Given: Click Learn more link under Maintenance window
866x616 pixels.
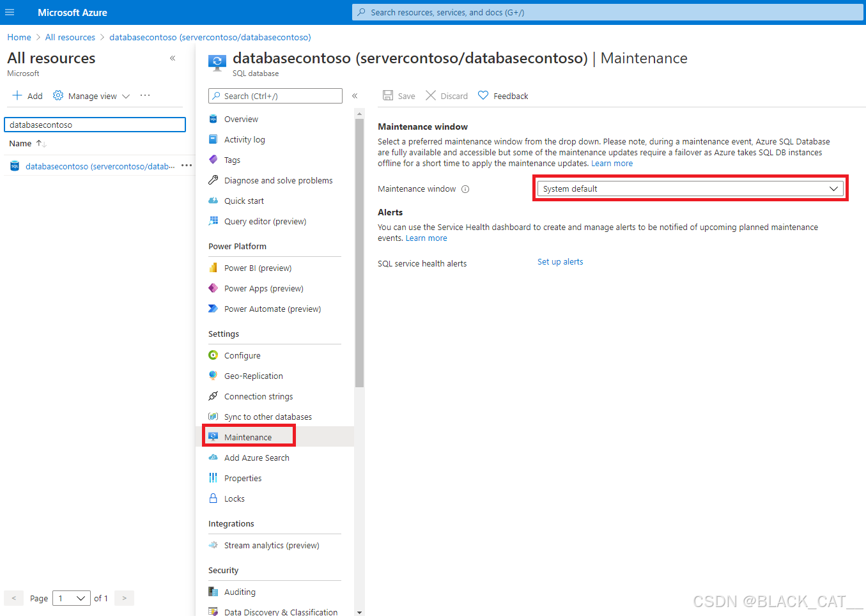Looking at the screenshot, I should click(612, 164).
